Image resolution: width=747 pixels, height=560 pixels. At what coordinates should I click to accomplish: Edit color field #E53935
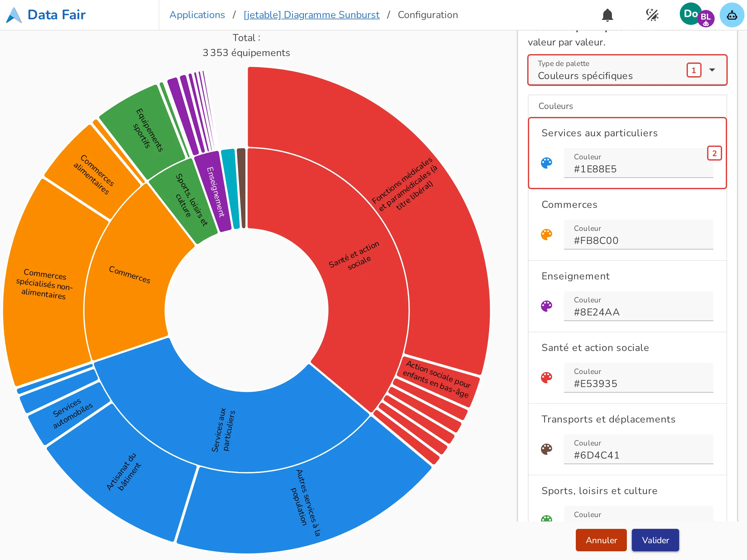coord(638,378)
